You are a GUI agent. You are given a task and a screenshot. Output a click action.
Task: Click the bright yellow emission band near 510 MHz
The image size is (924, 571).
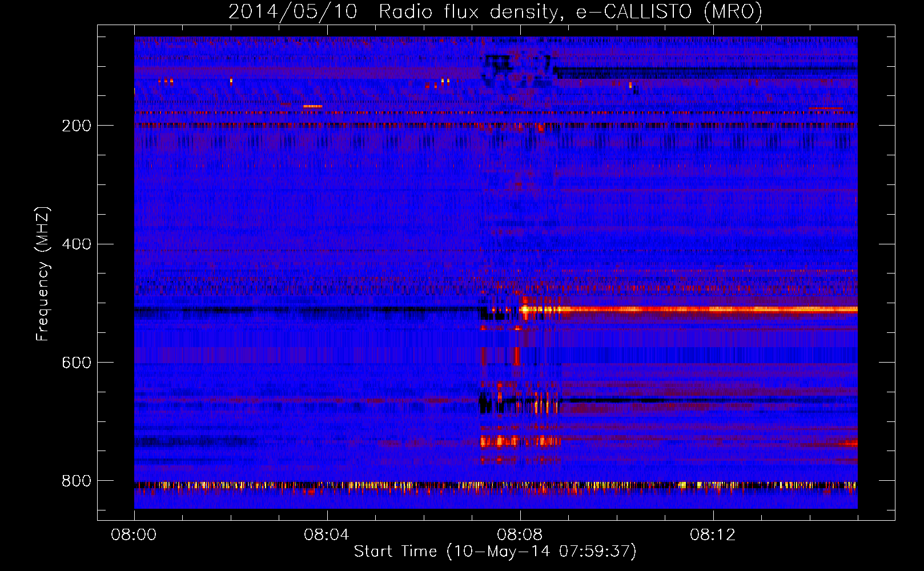pyautogui.click(x=688, y=309)
